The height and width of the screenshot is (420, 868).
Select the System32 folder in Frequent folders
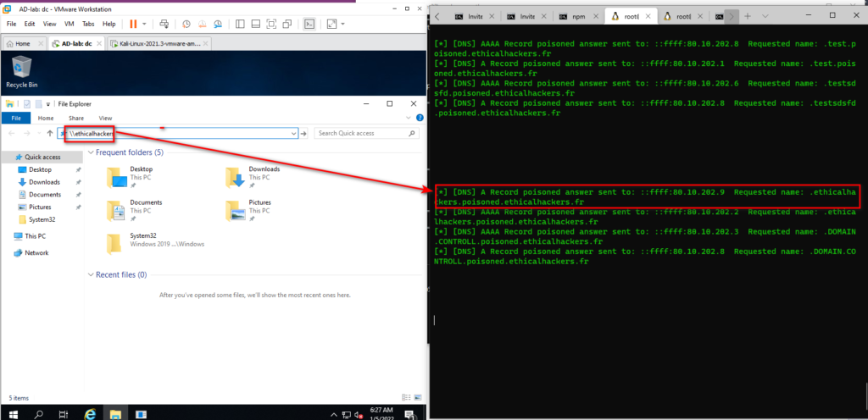(x=156, y=243)
